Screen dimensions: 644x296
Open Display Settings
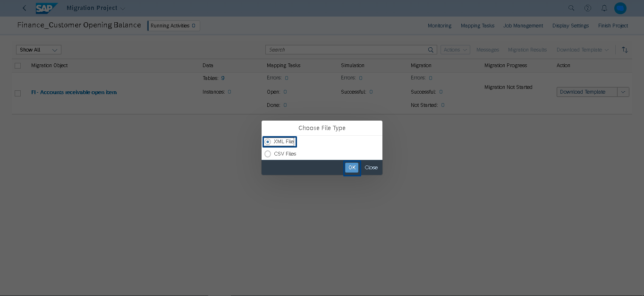click(570, 26)
